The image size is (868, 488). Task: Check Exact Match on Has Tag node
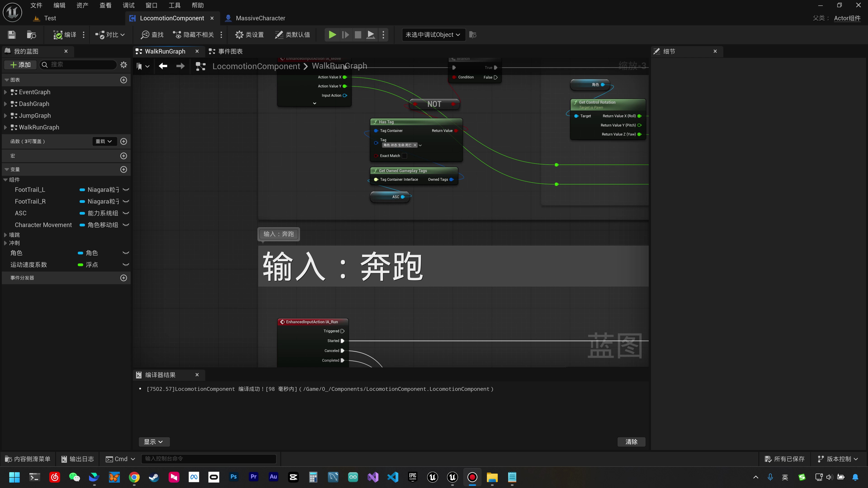pyautogui.click(x=404, y=156)
